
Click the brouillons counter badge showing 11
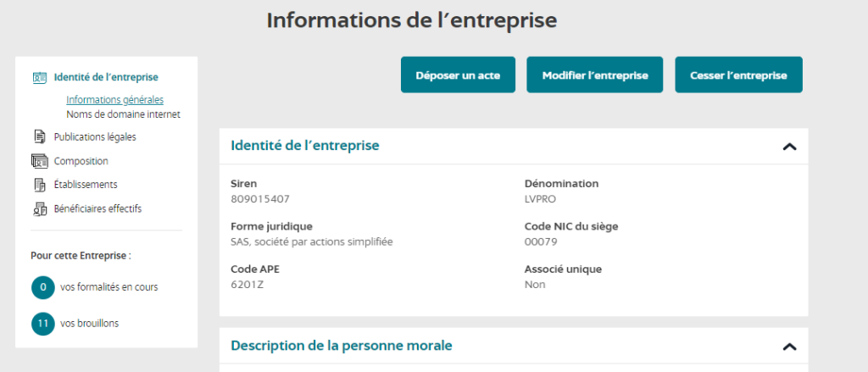point(42,324)
